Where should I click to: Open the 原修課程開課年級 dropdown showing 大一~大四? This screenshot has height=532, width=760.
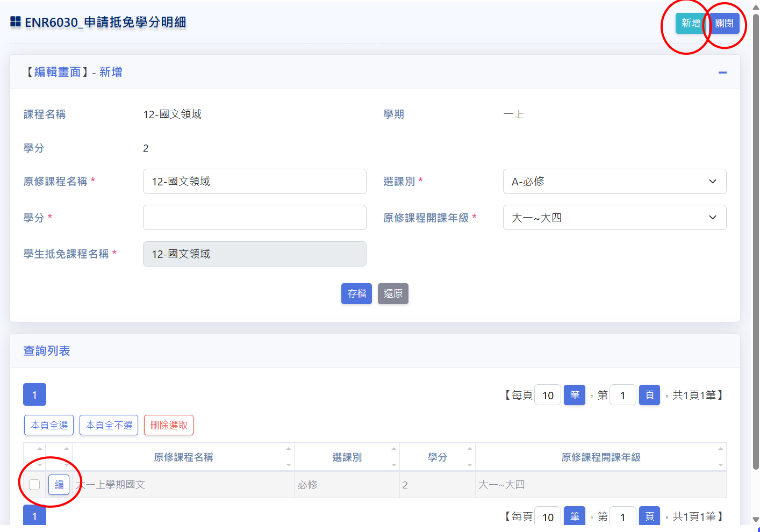[x=614, y=218]
